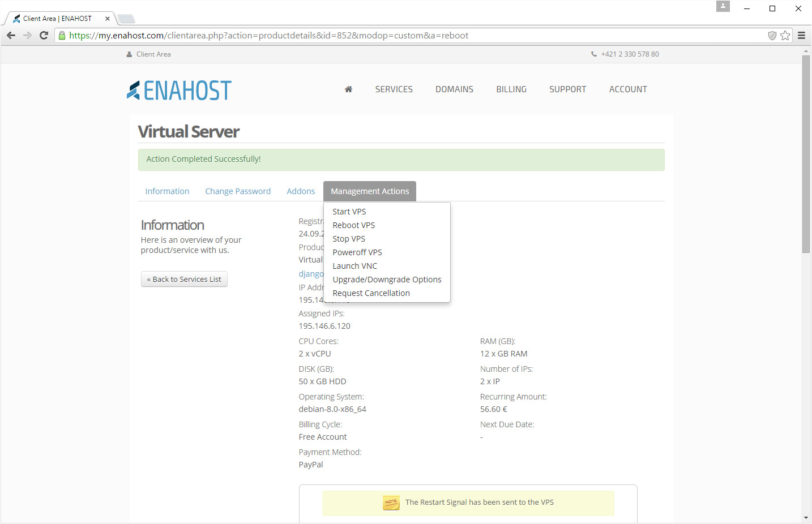This screenshot has width=812, height=524.
Task: Click the note icon in restart message
Action: tap(391, 502)
